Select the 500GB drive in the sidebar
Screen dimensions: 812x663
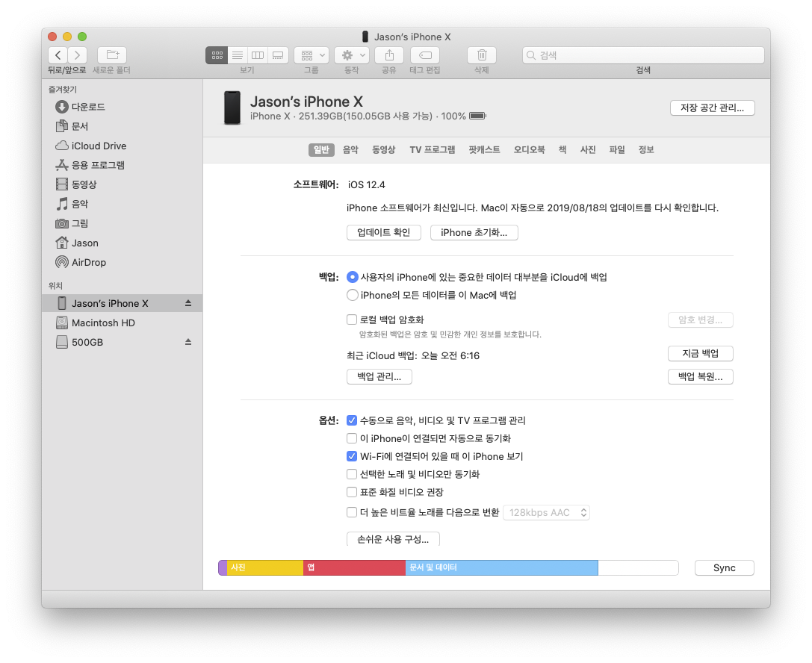pos(123,342)
